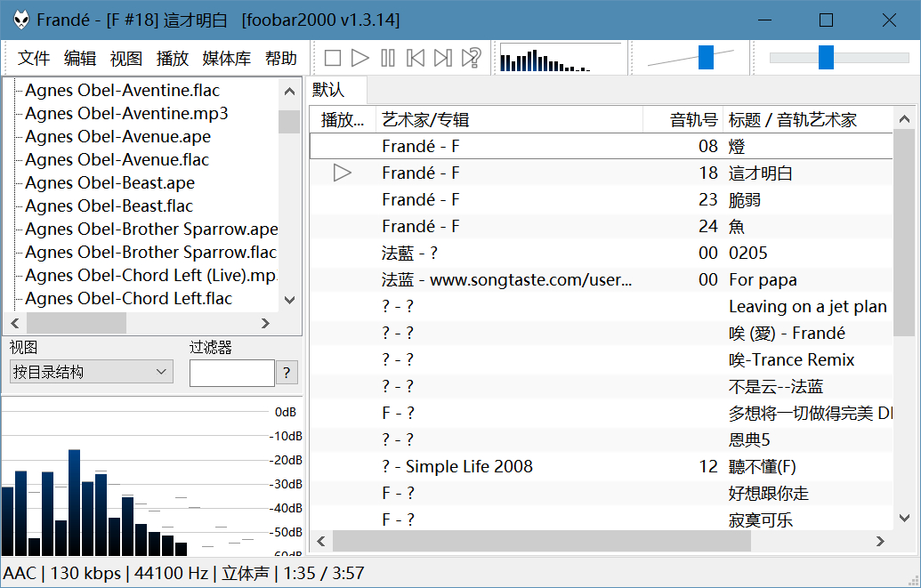Image resolution: width=921 pixels, height=588 pixels.
Task: Select the 0205 track row
Action: (601, 253)
